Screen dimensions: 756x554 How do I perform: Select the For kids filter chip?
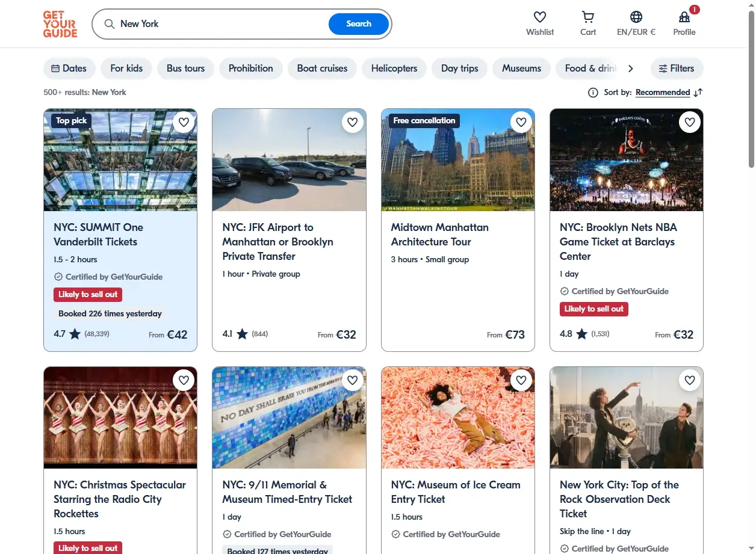[x=126, y=69]
